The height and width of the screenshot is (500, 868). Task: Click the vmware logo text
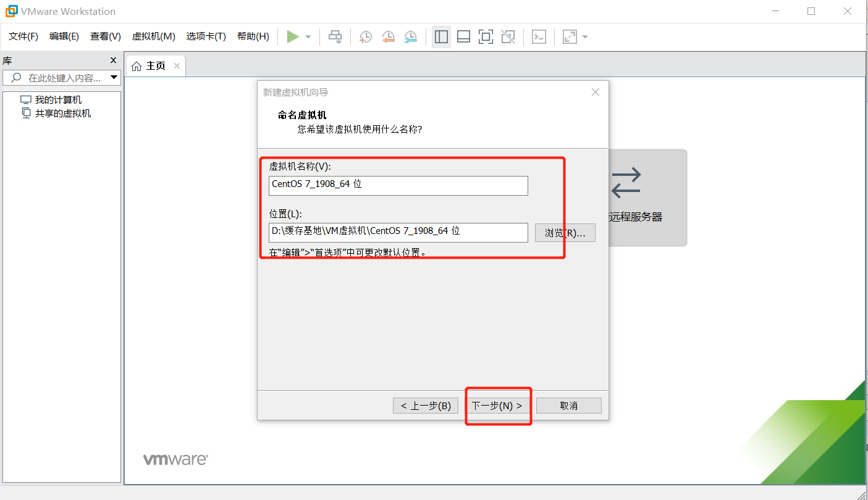point(175,460)
